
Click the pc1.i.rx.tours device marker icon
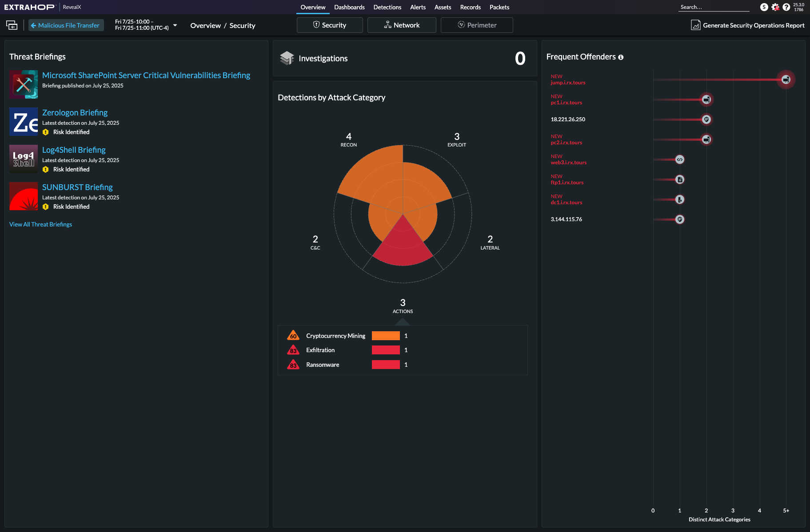[706, 99]
